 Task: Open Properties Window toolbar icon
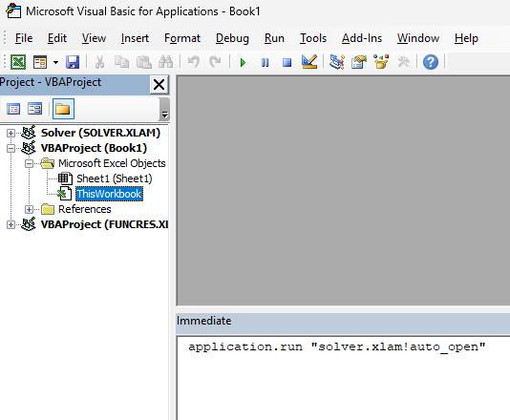tap(359, 62)
